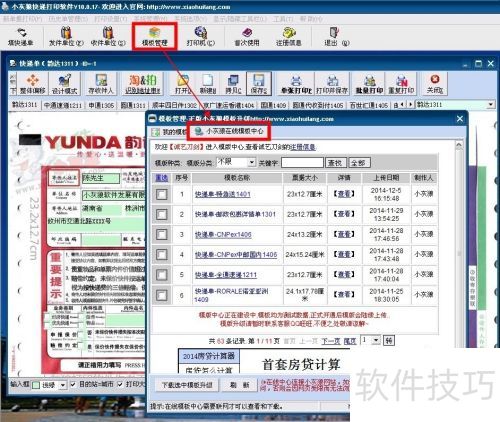Check the box for row 5 全通速递1211
The height and width of the screenshot is (422, 500).
click(x=162, y=275)
